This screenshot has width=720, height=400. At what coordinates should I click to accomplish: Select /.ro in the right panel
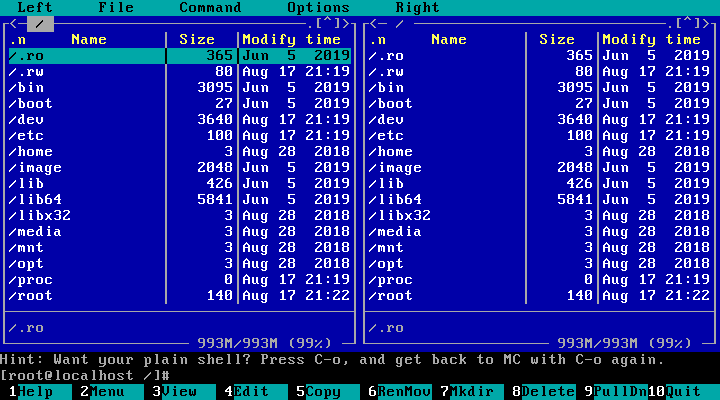tap(540, 56)
